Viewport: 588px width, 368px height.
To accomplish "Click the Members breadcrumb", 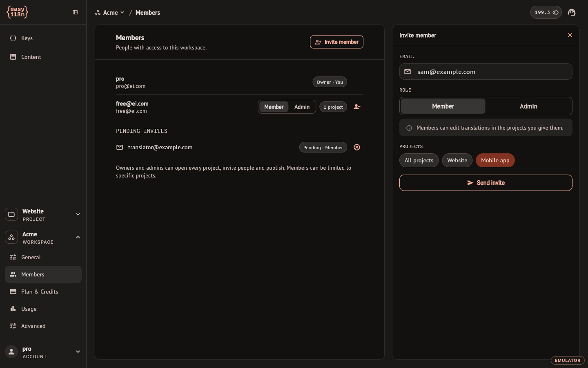I will pyautogui.click(x=148, y=13).
